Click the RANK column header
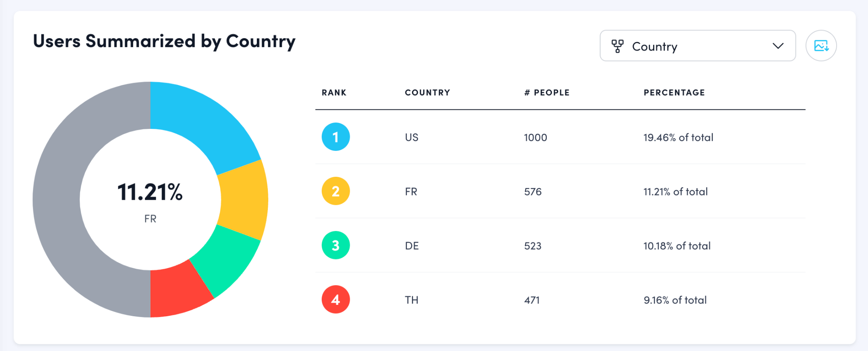The width and height of the screenshot is (868, 351). coord(334,93)
